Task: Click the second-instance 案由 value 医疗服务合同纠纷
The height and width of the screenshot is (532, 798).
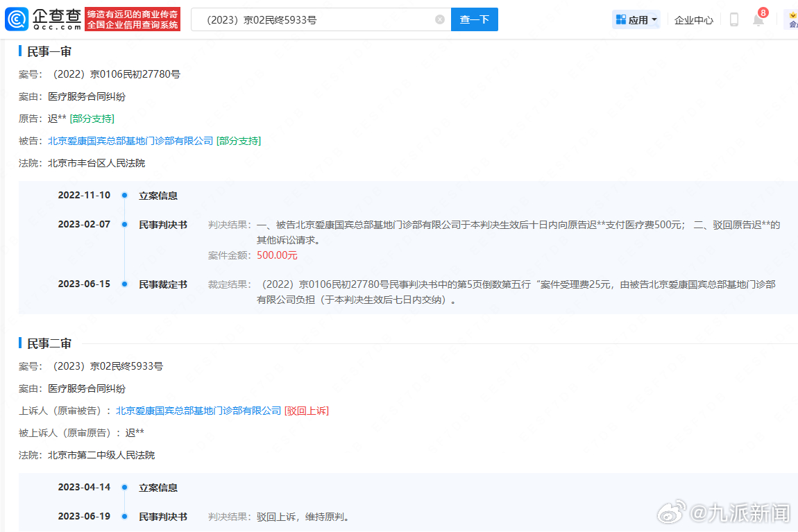Action: point(87,388)
